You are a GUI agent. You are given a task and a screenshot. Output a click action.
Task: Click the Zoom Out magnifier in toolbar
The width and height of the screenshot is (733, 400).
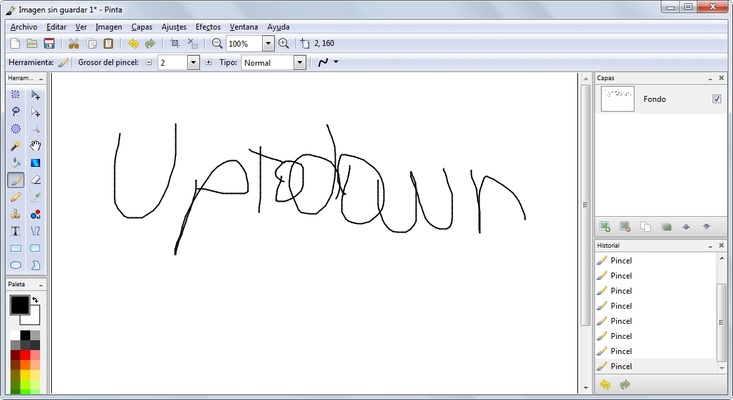pos(216,43)
